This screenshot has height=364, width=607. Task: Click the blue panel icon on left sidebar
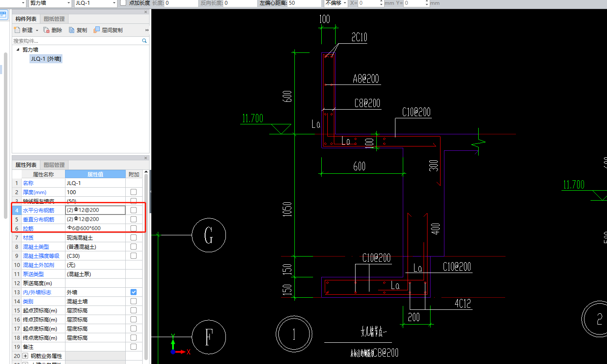[x=3, y=14]
